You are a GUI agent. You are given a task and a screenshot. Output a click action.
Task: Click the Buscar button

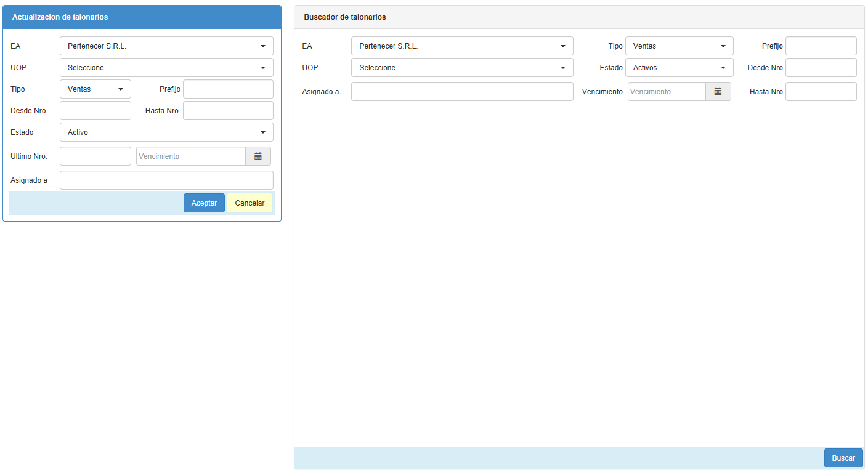pyautogui.click(x=843, y=458)
